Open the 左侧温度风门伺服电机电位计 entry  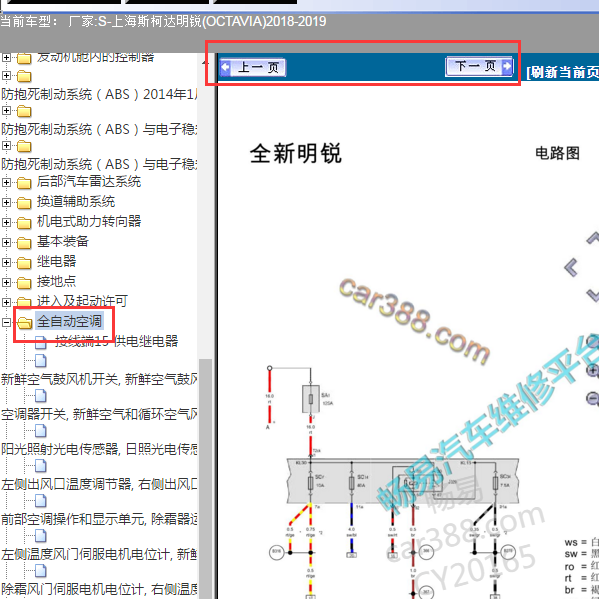pos(99,554)
